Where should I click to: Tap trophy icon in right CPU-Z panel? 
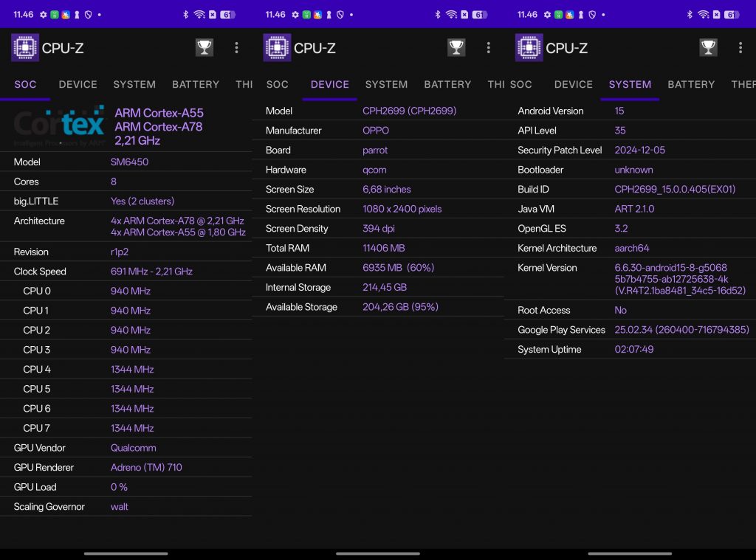point(708,47)
